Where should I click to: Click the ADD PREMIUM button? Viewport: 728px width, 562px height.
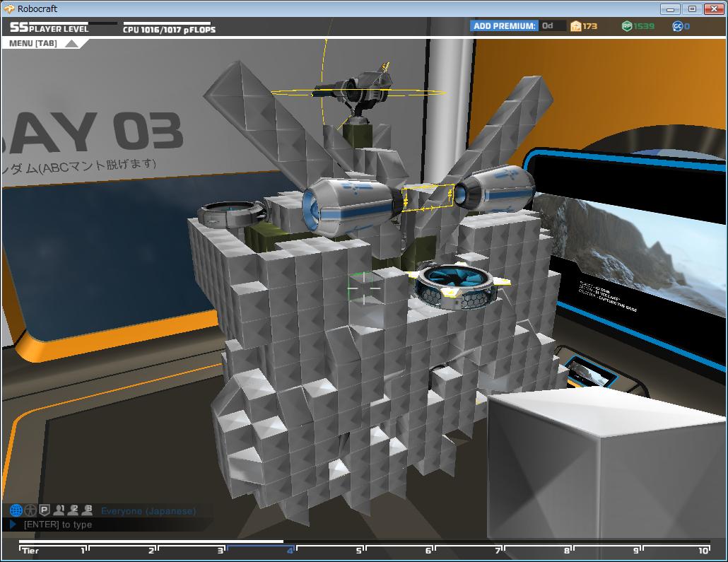pyautogui.click(x=504, y=26)
